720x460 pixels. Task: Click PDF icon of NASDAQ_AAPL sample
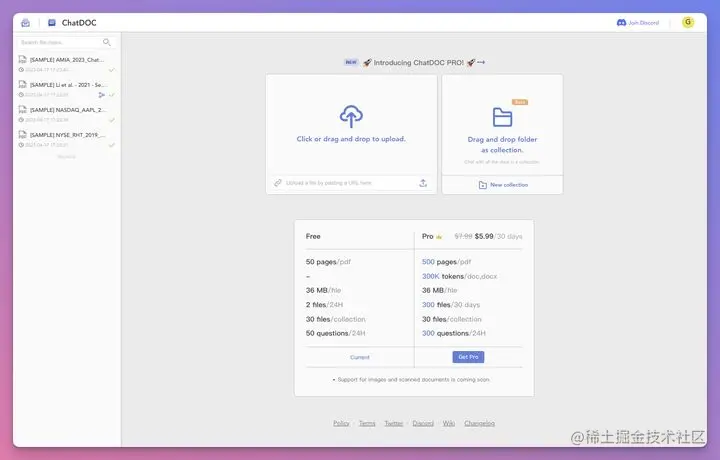[x=22, y=109]
